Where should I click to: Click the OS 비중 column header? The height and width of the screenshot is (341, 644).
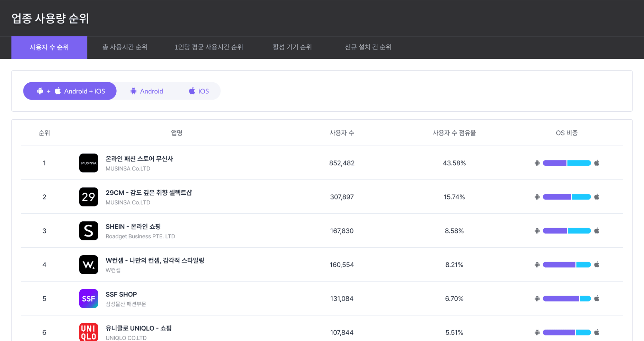tap(567, 133)
